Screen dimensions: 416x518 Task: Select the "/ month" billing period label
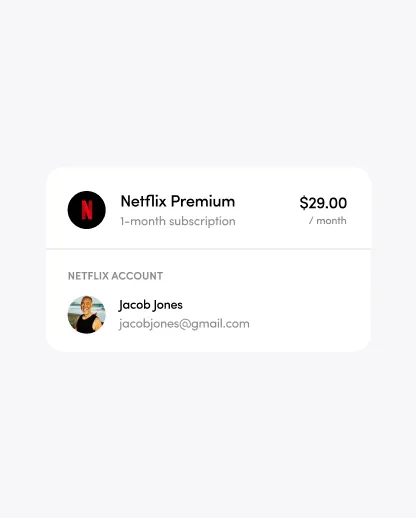[x=327, y=221]
